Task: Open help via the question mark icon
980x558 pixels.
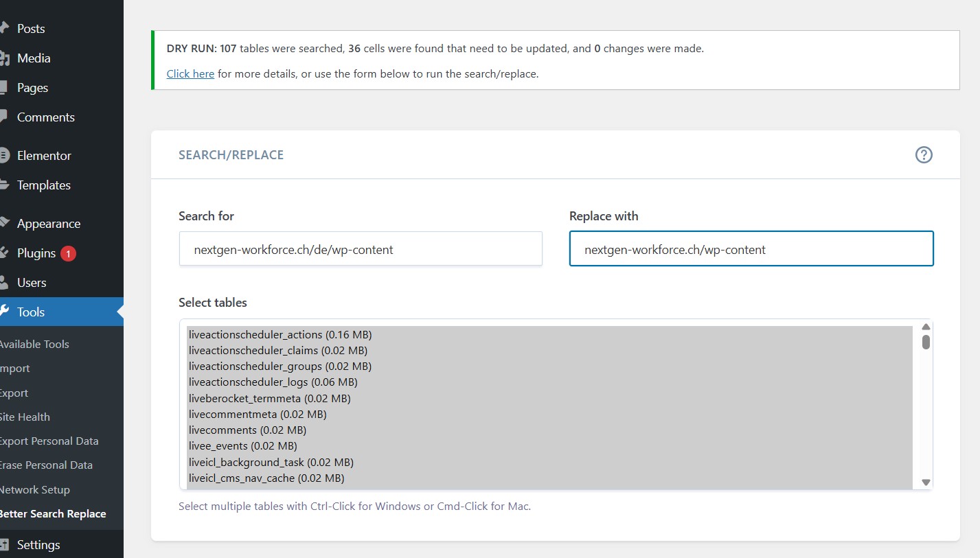Action: pos(924,155)
